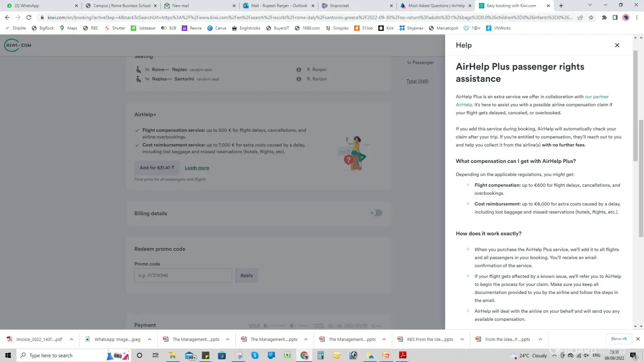Click Add for 631.47 ₹ button
Viewport: 644px width, 362px height.
157,168
